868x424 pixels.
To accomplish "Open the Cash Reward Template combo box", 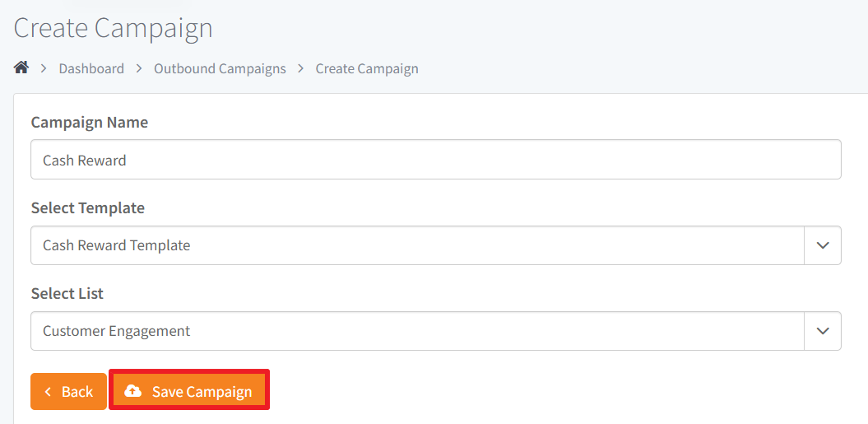I will pyautogui.click(x=436, y=245).
